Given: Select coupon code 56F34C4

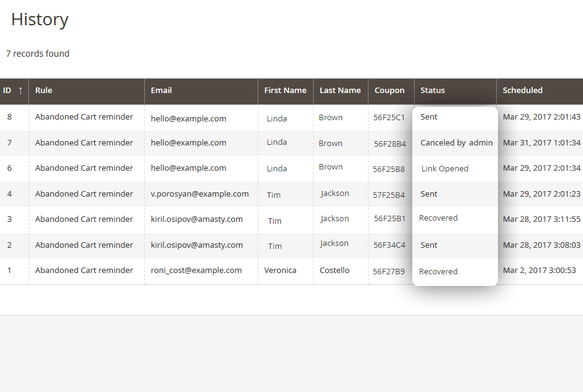Looking at the screenshot, I should [x=389, y=245].
